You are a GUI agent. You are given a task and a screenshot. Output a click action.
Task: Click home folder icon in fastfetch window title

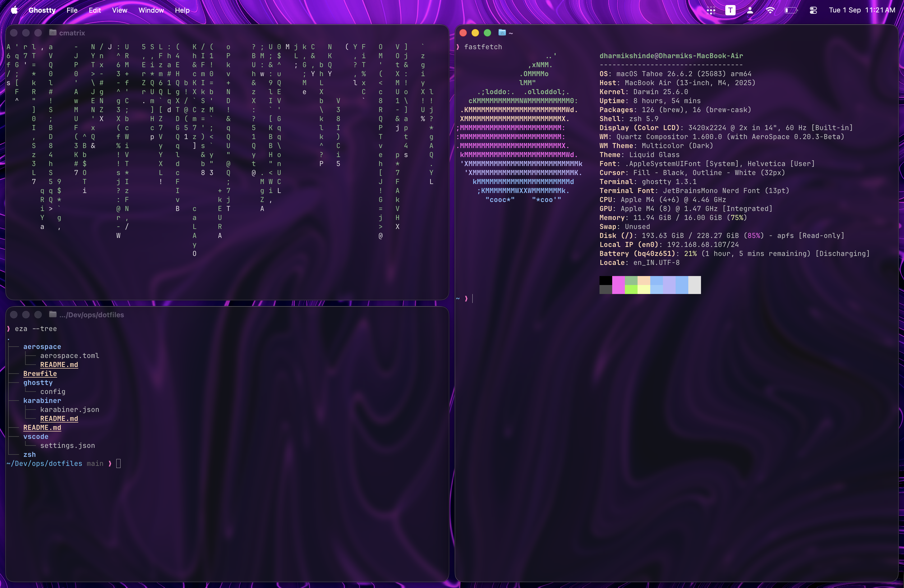click(x=502, y=33)
